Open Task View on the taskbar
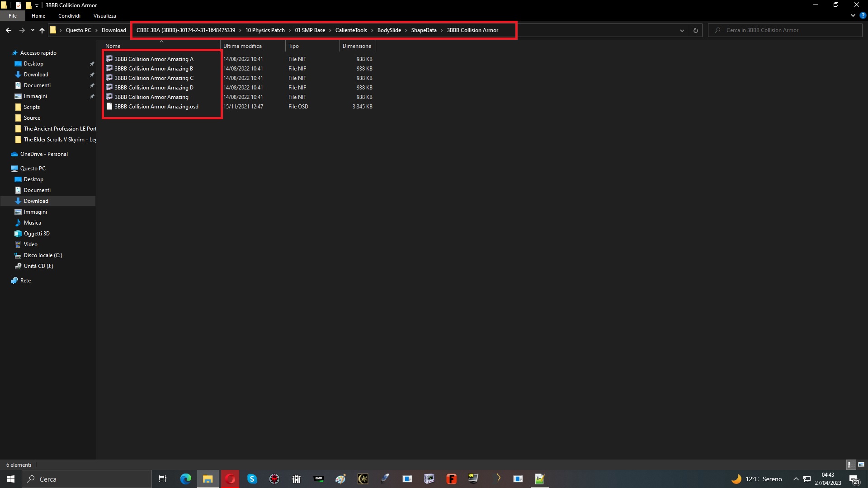Screen dimensions: 868x488 [x=163, y=479]
